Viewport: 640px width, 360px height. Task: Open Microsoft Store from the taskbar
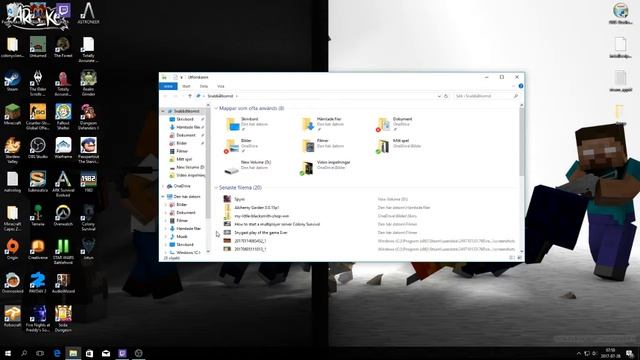coord(89,353)
